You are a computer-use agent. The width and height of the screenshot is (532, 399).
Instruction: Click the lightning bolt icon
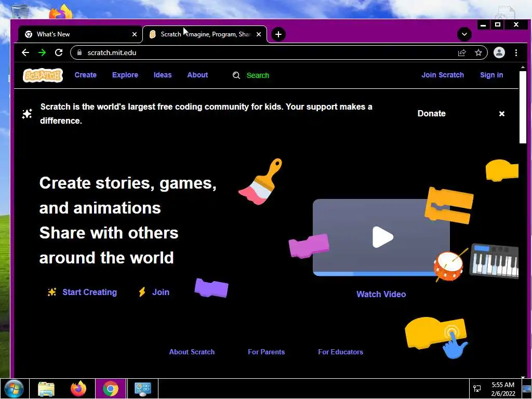(142, 292)
